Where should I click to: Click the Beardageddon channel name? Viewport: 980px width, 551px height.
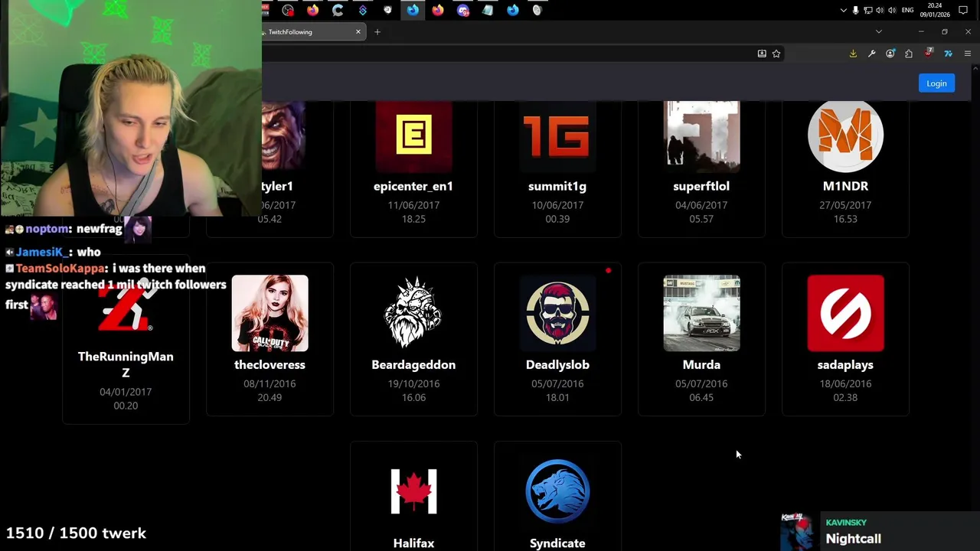[x=413, y=364]
